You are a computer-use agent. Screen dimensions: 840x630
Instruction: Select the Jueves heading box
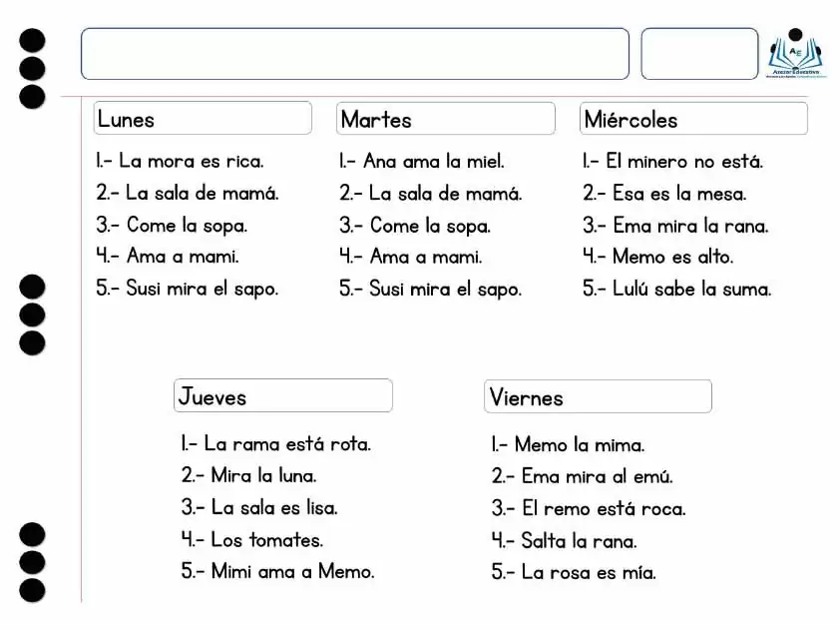pyautogui.click(x=283, y=395)
